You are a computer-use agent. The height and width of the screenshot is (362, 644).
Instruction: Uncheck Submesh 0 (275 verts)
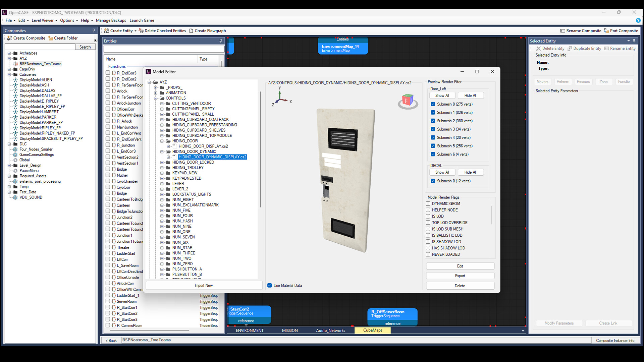pyautogui.click(x=433, y=104)
